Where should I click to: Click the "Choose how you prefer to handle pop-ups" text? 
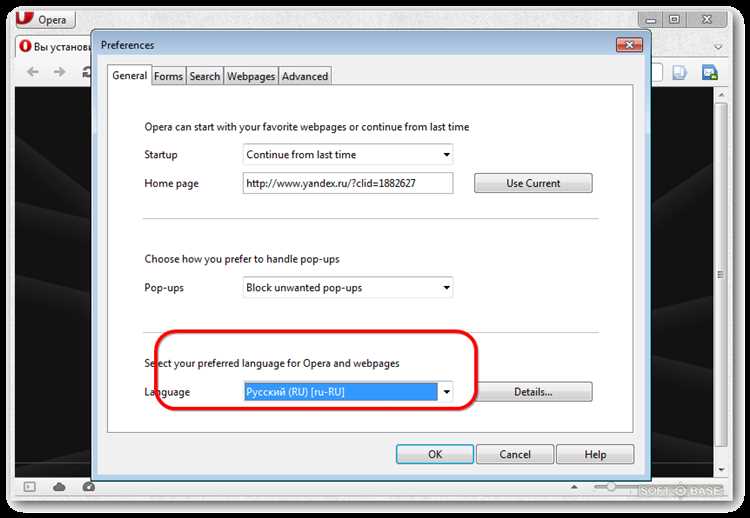click(242, 259)
